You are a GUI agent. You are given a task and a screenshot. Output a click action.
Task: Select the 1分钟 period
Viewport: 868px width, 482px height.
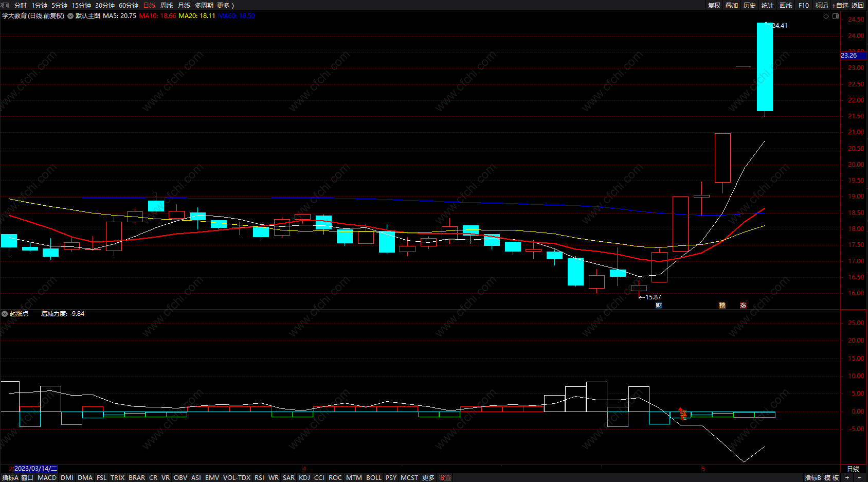pyautogui.click(x=39, y=5)
